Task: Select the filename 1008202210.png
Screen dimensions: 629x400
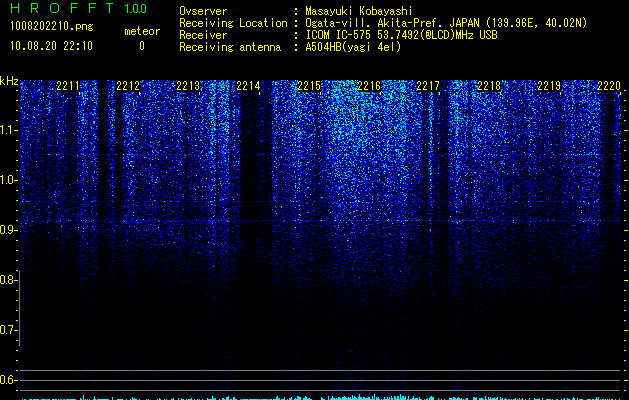Action: 52,26
